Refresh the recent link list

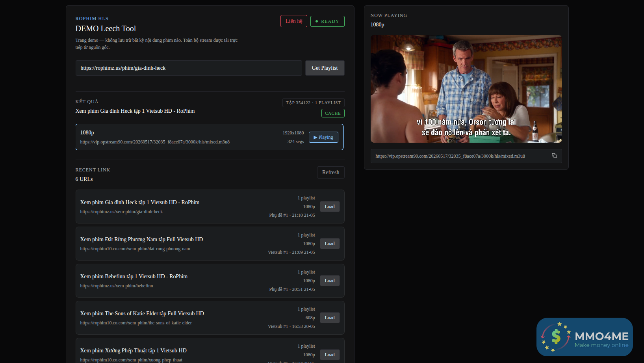tap(330, 172)
